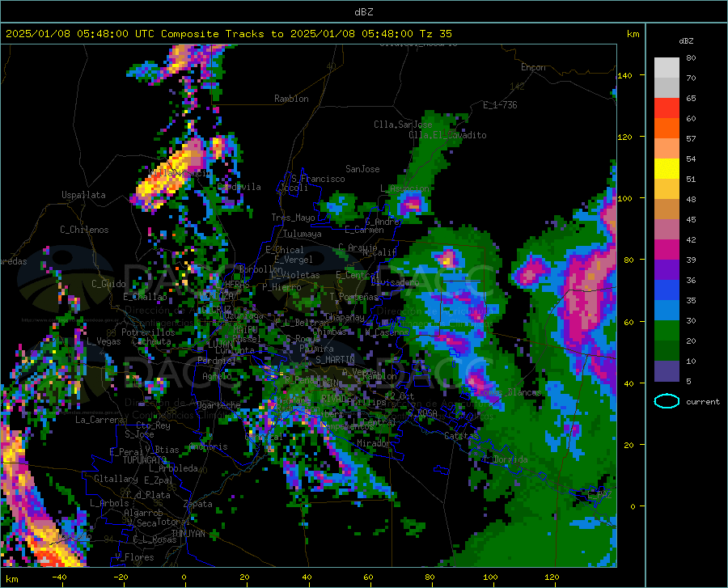Click the 'L_Vegas' map label
728x588 pixels.
(x=104, y=341)
